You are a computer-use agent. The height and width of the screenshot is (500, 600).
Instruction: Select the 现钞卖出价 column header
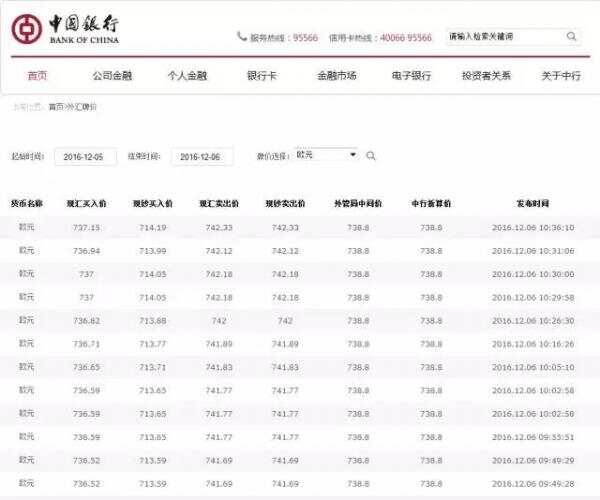click(x=285, y=204)
